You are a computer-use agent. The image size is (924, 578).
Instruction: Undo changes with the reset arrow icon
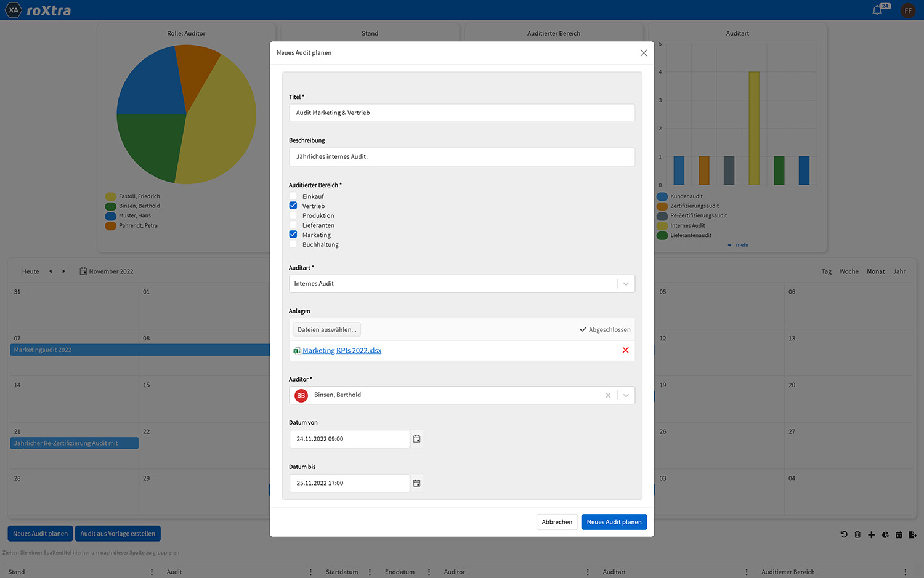point(844,534)
